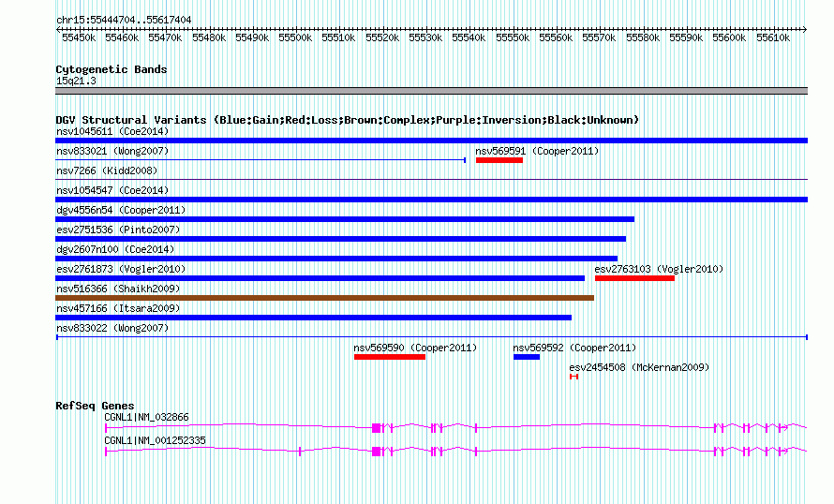
Task: Open the CGNL1|NM_032866 gene label
Action: [146, 417]
